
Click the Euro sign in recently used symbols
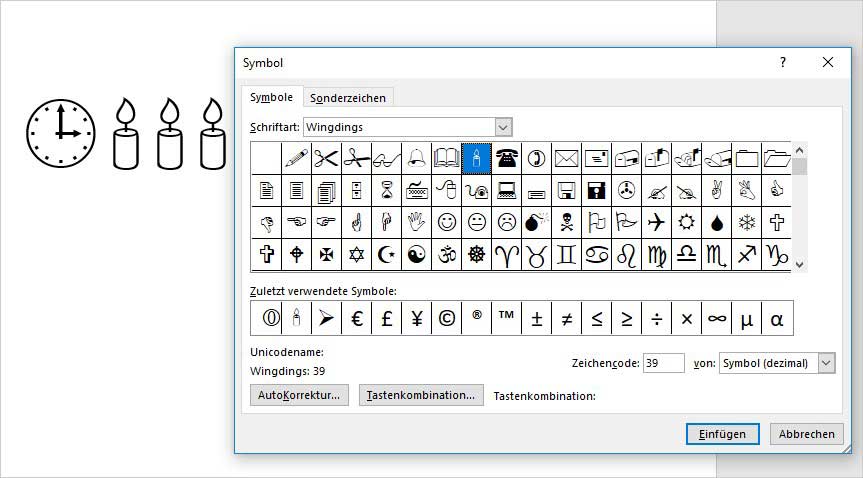(357, 319)
